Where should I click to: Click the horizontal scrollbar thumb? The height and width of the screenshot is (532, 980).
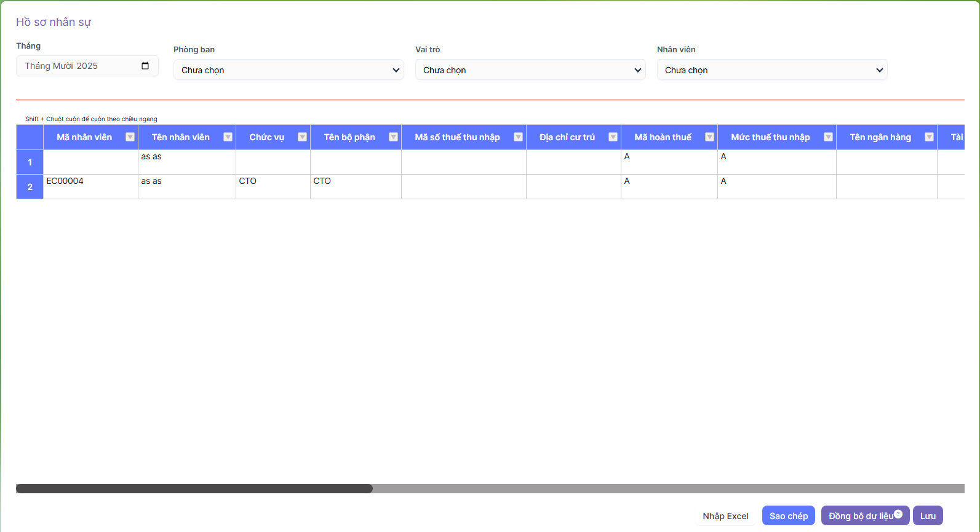click(194, 489)
